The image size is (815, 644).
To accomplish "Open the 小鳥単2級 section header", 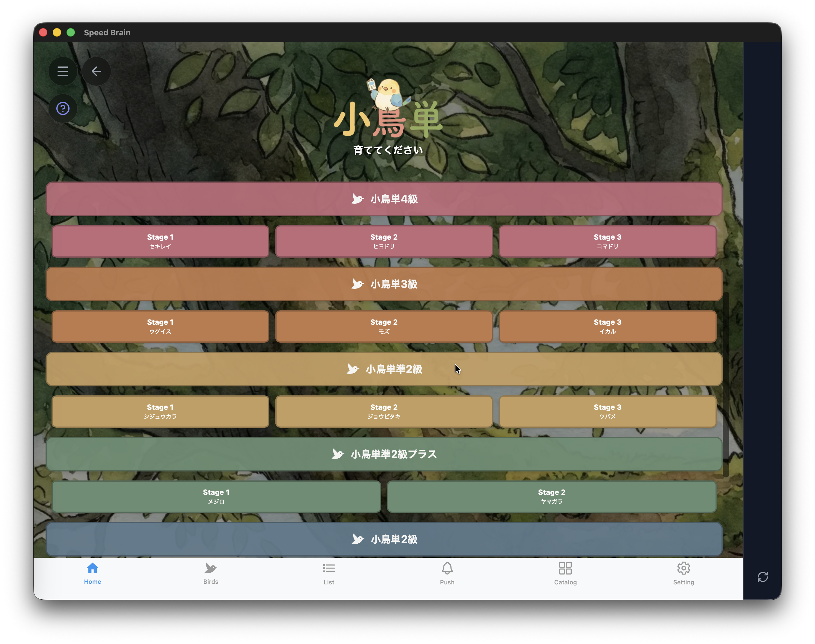I will pos(384,539).
